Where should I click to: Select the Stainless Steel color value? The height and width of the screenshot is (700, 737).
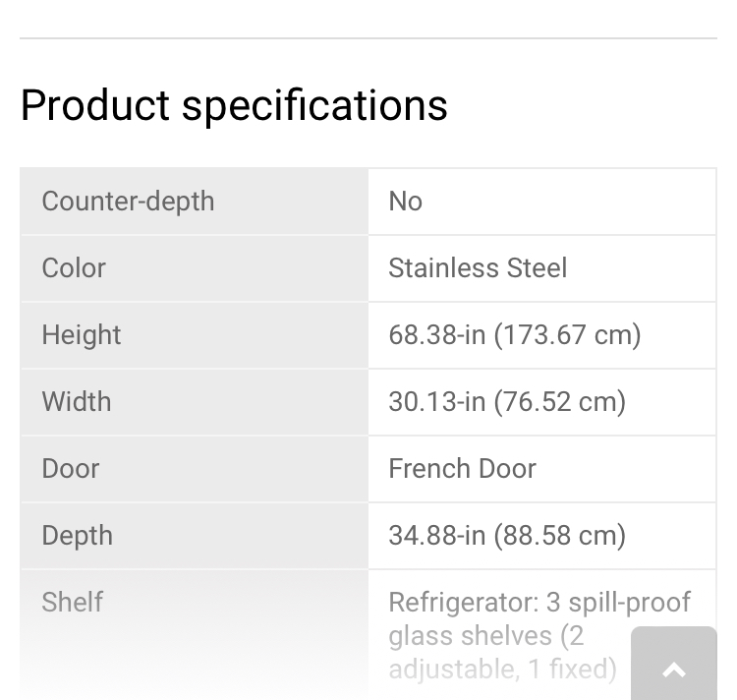pos(478,268)
